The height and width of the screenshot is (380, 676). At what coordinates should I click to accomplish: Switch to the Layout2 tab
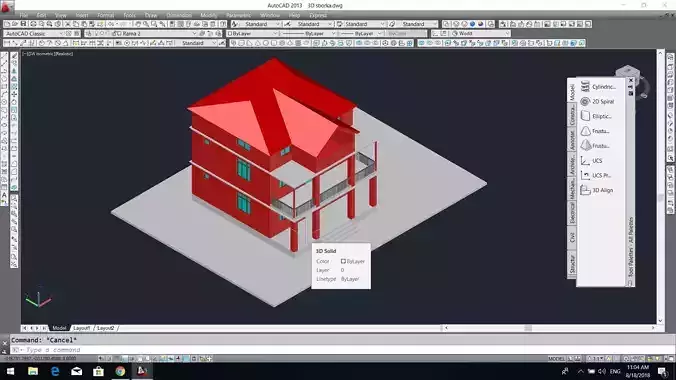coord(106,328)
